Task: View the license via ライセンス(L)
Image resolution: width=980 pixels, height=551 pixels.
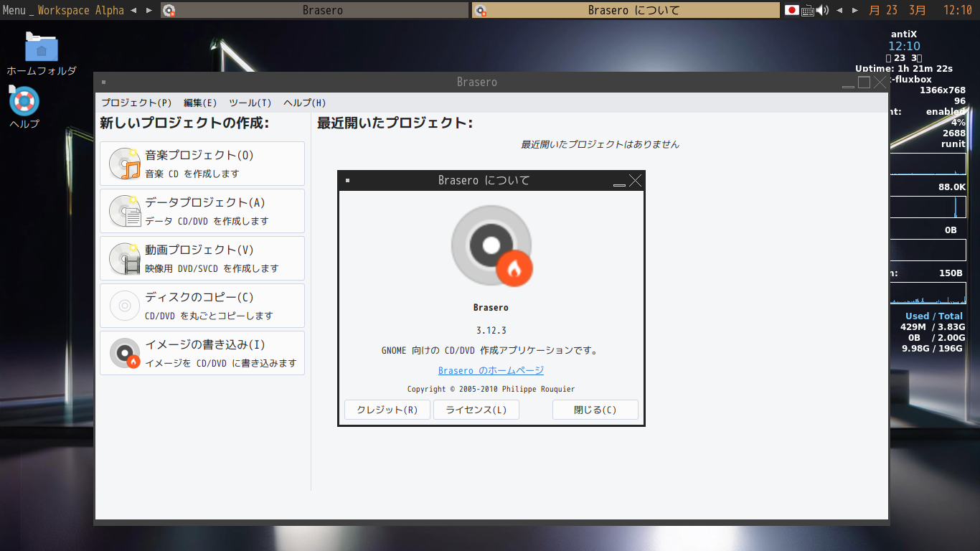Action: 476,410
